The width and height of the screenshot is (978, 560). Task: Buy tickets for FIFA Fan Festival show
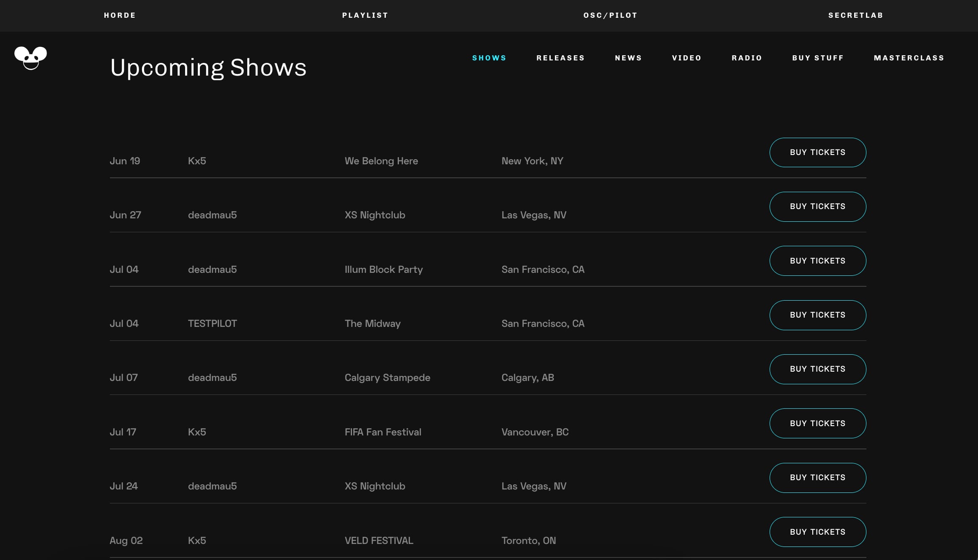818,424
